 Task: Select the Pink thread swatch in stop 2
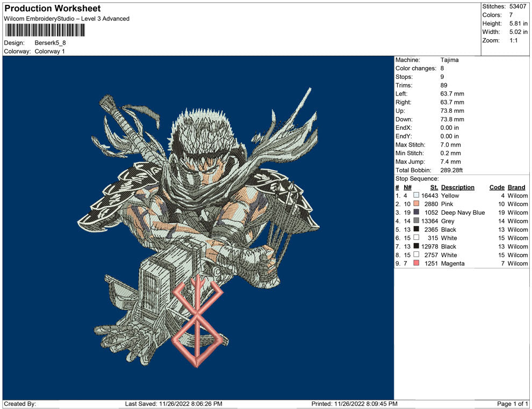416,204
